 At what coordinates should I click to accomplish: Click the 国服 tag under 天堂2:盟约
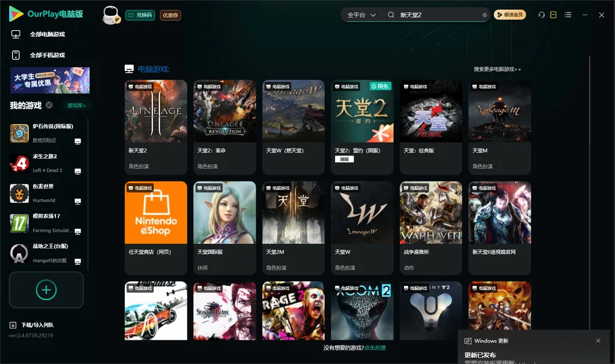tap(344, 159)
